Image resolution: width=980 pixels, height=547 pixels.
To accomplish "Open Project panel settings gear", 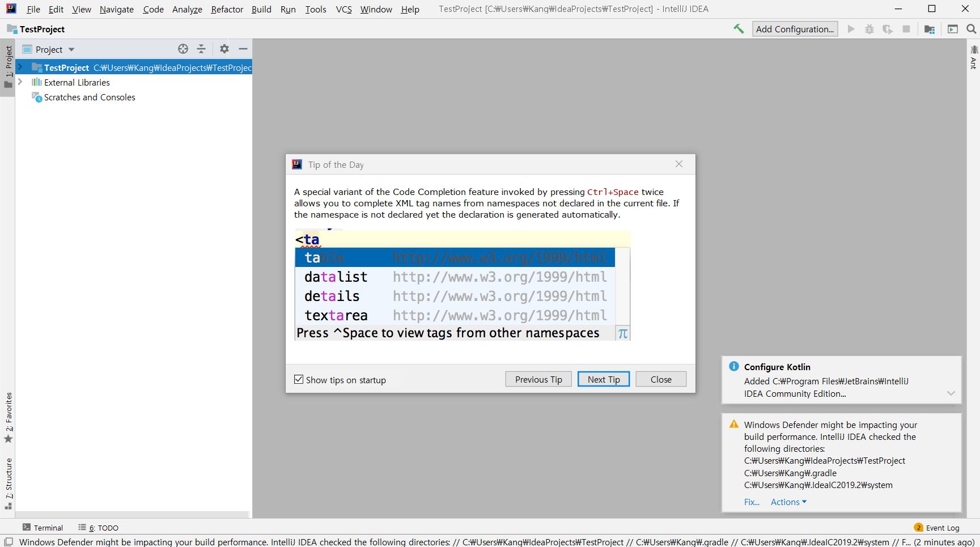I will coord(224,49).
